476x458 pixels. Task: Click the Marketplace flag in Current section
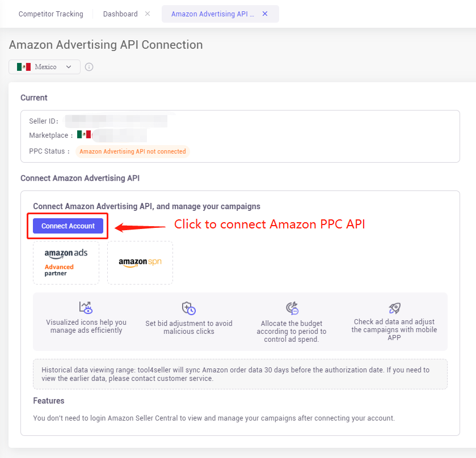(84, 134)
